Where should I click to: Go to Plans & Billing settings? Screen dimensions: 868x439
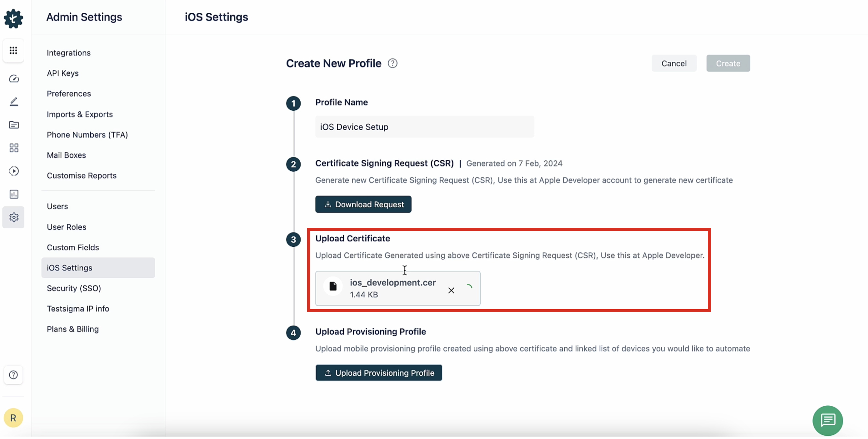73,329
